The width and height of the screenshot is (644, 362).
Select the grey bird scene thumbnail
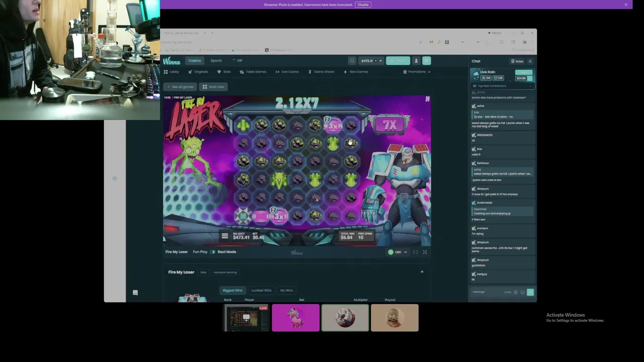(x=345, y=318)
